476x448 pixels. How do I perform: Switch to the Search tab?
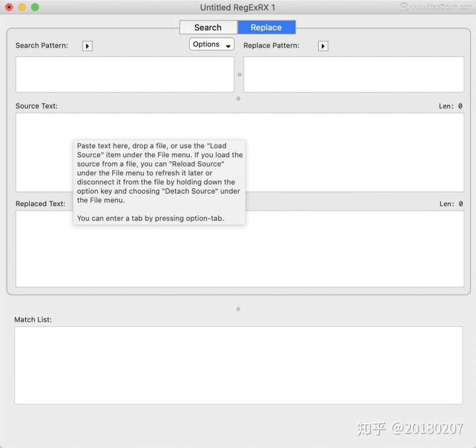coord(208,27)
